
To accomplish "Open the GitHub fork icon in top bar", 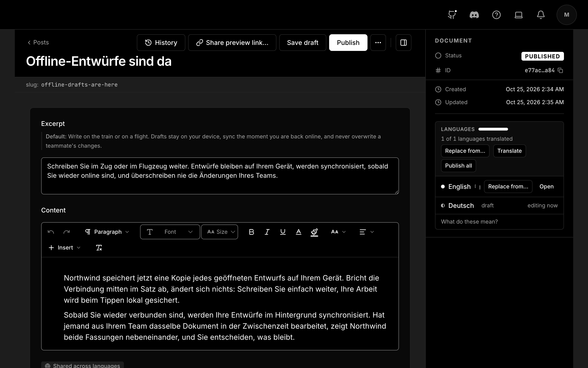I will (x=452, y=15).
